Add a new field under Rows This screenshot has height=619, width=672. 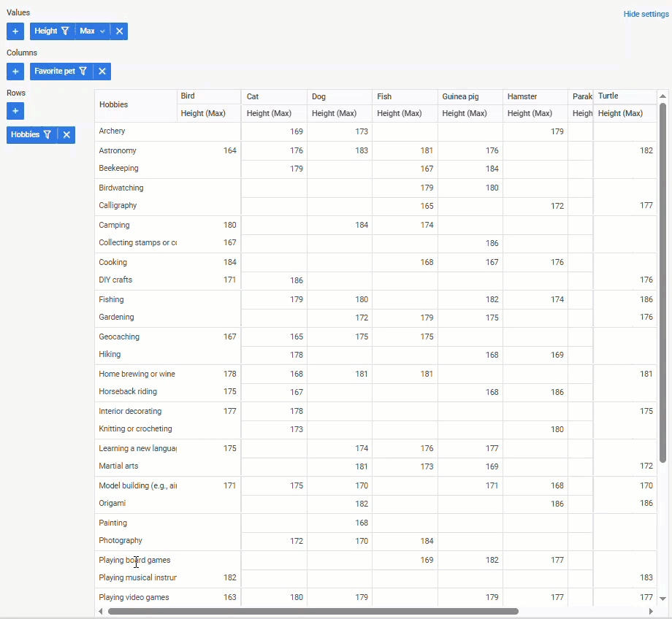(15, 111)
